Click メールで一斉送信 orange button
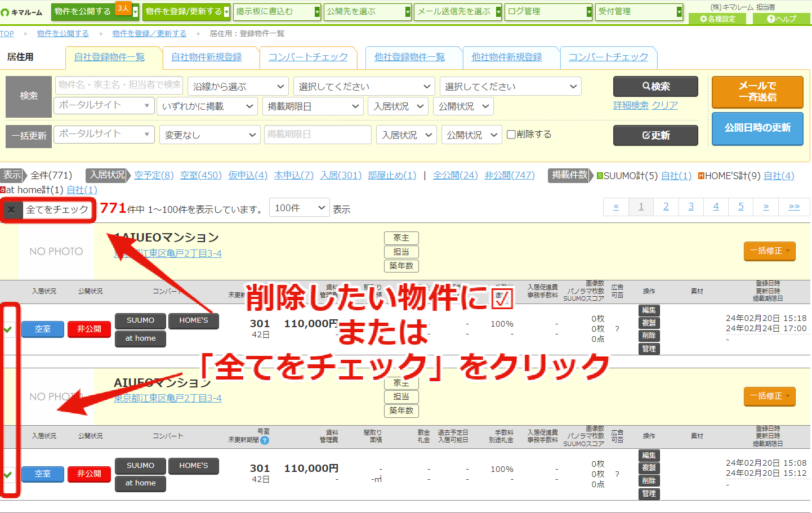812x513 pixels. tap(757, 92)
